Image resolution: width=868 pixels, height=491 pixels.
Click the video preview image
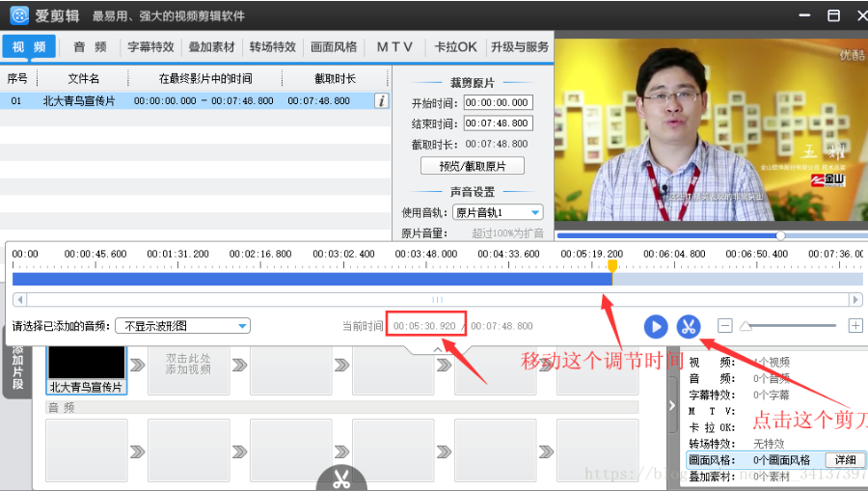(x=712, y=130)
